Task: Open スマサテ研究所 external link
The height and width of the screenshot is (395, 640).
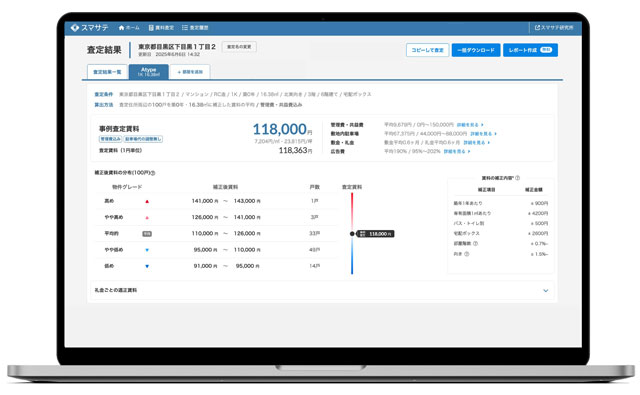Action: (554, 28)
